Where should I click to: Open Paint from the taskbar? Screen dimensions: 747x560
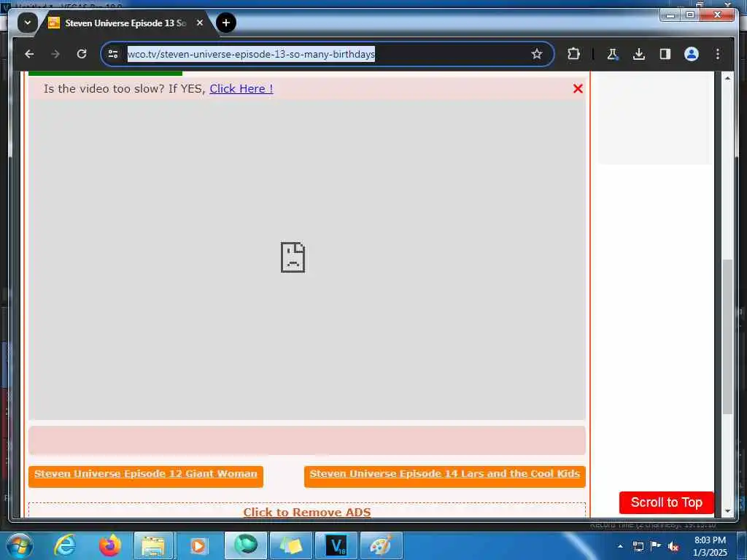[x=381, y=545]
